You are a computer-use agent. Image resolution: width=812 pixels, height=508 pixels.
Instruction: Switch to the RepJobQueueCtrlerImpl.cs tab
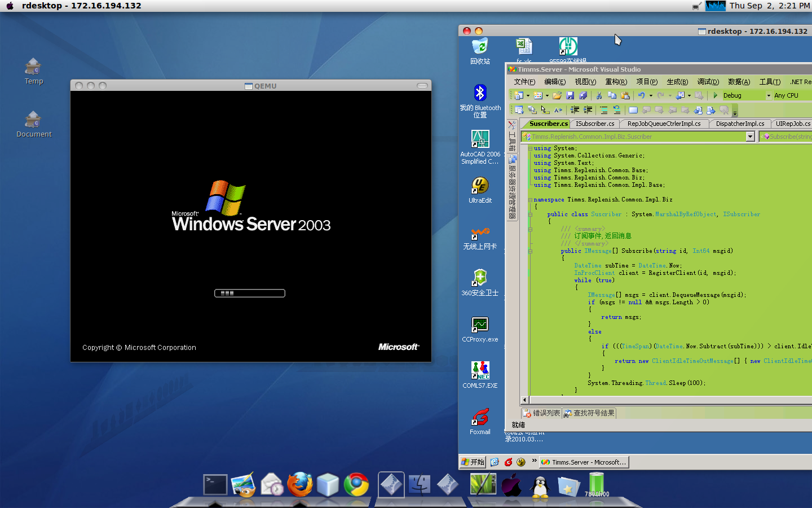pos(664,124)
